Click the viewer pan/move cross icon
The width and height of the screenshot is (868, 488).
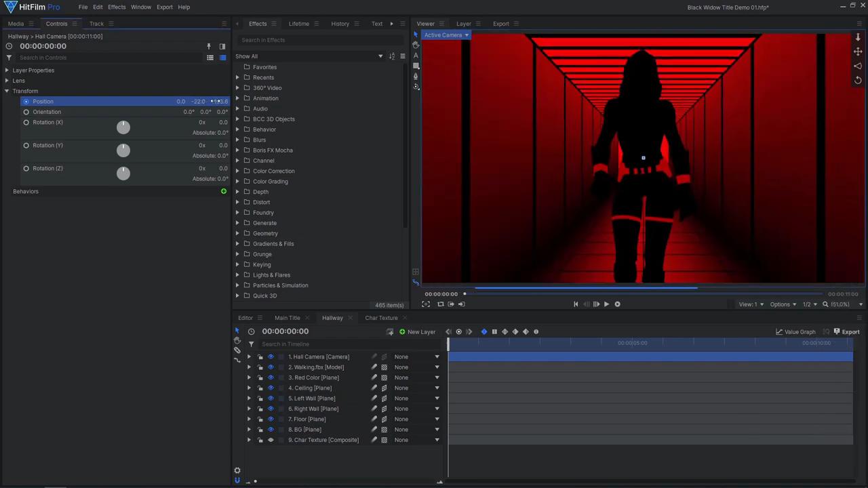coord(858,52)
